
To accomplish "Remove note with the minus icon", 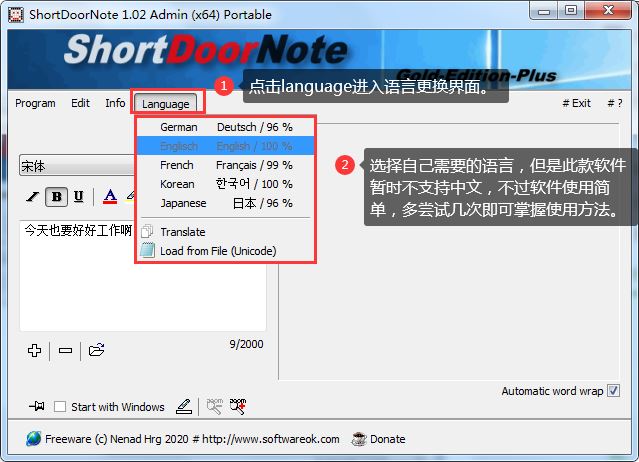I will pyautogui.click(x=65, y=350).
